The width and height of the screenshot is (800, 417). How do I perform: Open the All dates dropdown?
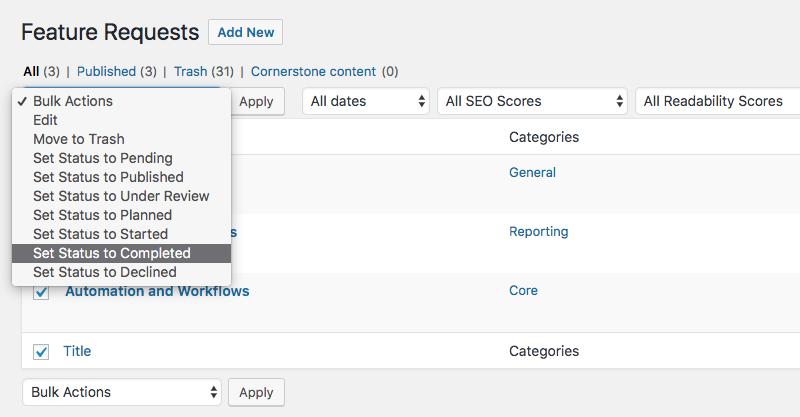coord(365,101)
